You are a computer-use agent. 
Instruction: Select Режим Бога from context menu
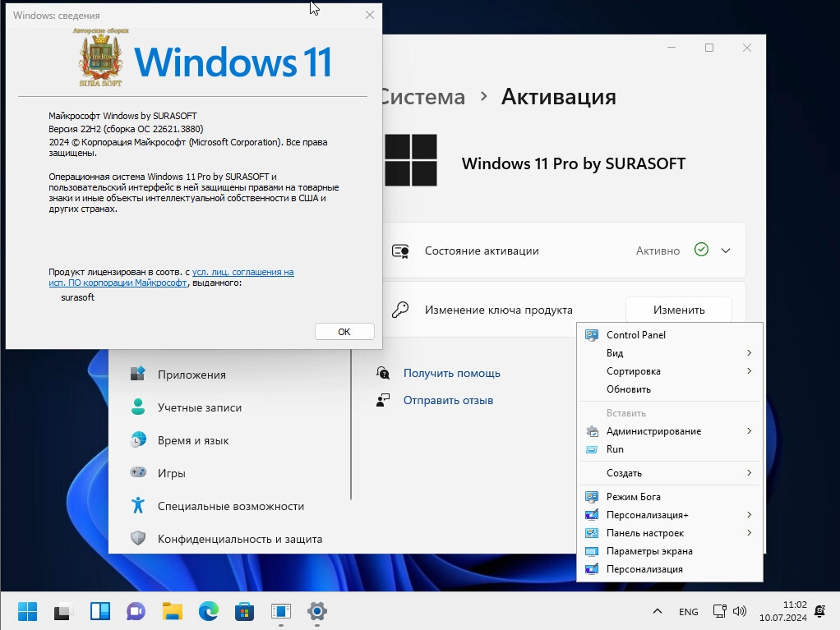633,497
